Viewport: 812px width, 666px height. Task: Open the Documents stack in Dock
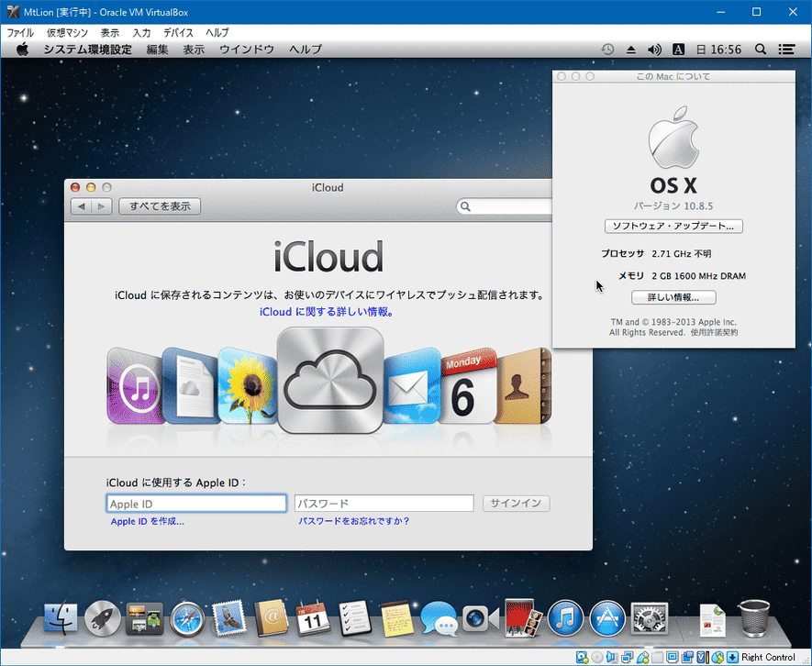[713, 619]
